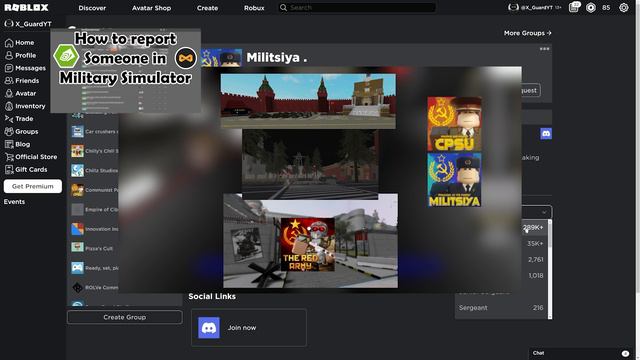Select the Empire group in list
The image size is (640, 360).
coord(94,209)
